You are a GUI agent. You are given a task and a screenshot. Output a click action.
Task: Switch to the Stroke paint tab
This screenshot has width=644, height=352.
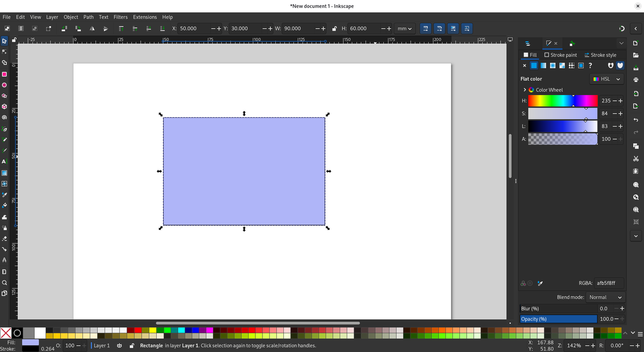pos(560,55)
